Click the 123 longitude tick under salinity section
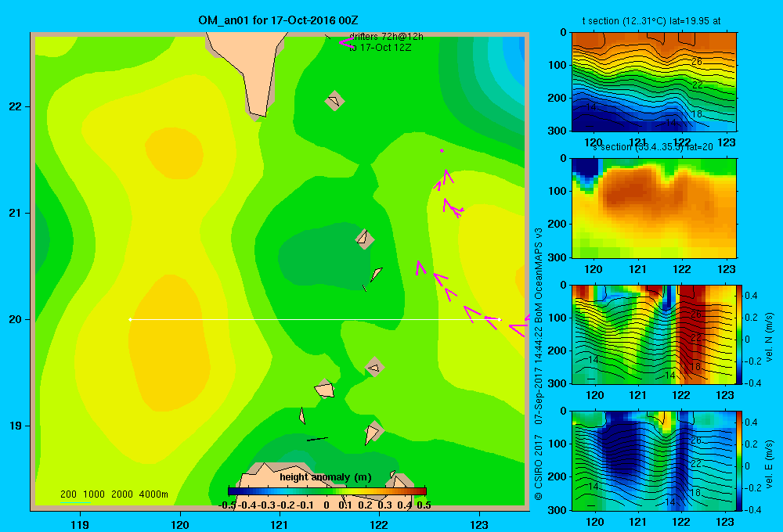This screenshot has height=532, width=783. (726, 269)
